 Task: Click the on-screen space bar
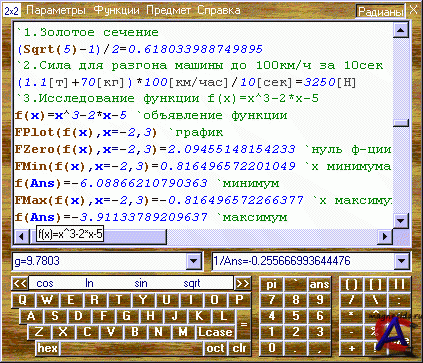coord(132,348)
